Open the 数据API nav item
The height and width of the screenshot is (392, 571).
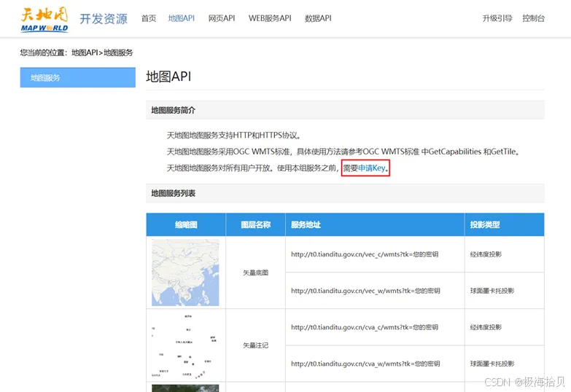tap(318, 18)
